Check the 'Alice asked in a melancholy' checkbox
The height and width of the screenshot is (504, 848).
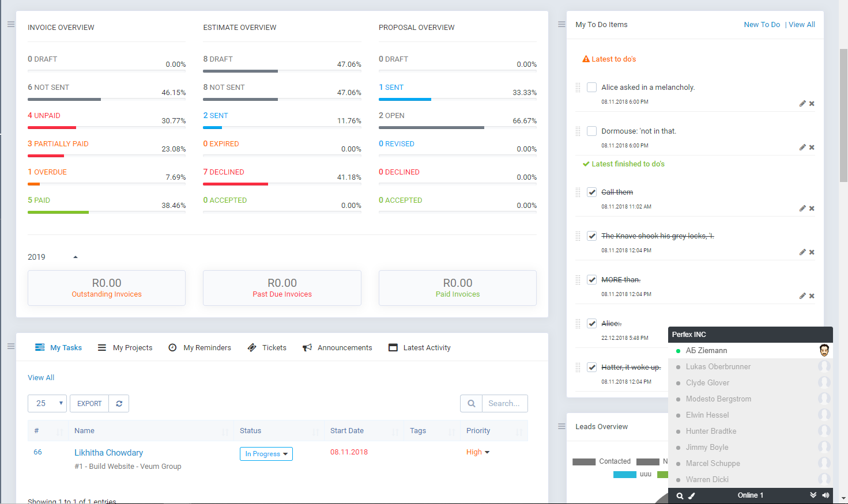coord(591,87)
